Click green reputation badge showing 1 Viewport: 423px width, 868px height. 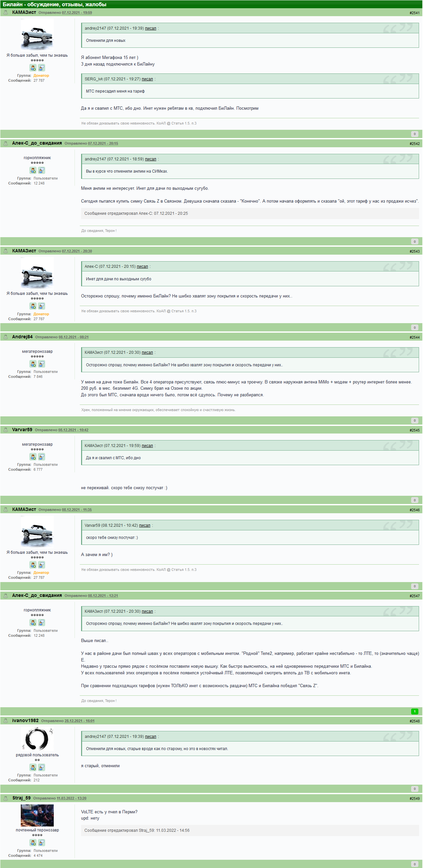coord(414,712)
